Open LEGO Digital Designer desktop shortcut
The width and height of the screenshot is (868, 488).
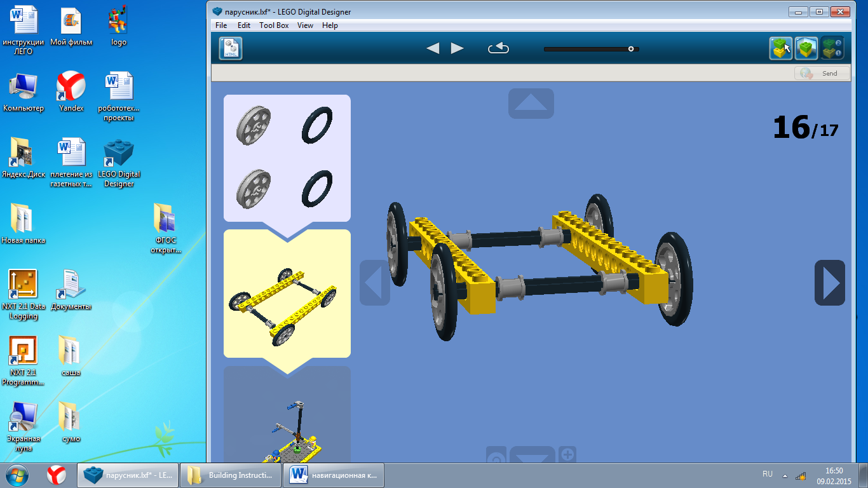tap(119, 163)
